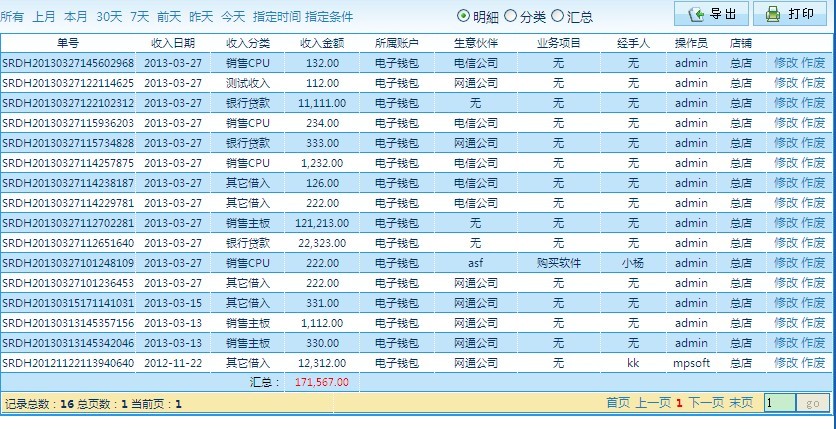Filter records by 本月
The height and width of the screenshot is (429, 836).
[75, 16]
